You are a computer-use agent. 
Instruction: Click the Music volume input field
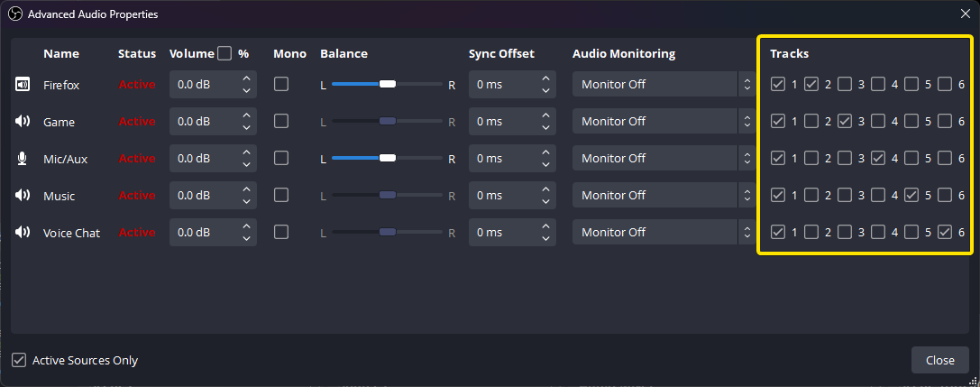click(203, 195)
